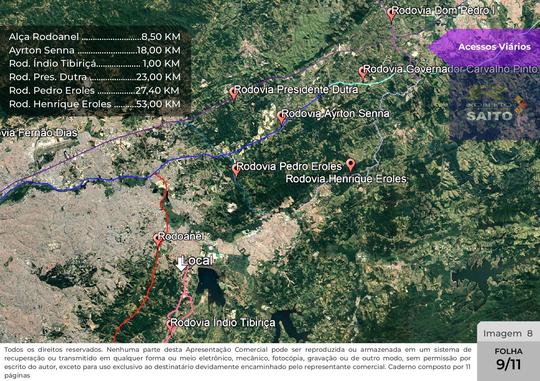
Task: Select the purple Acessos Viários banner
Action: 484,47
